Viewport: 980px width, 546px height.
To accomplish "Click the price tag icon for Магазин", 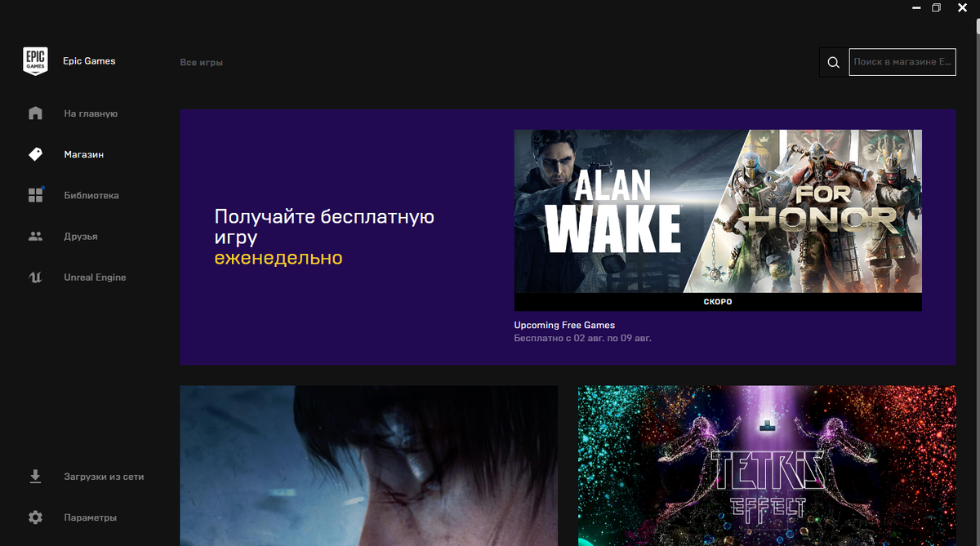I will point(35,154).
